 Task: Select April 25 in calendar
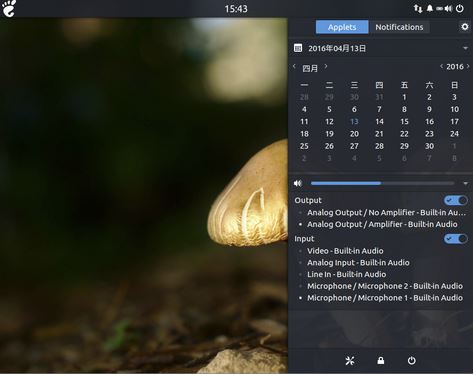pyautogui.click(x=304, y=146)
